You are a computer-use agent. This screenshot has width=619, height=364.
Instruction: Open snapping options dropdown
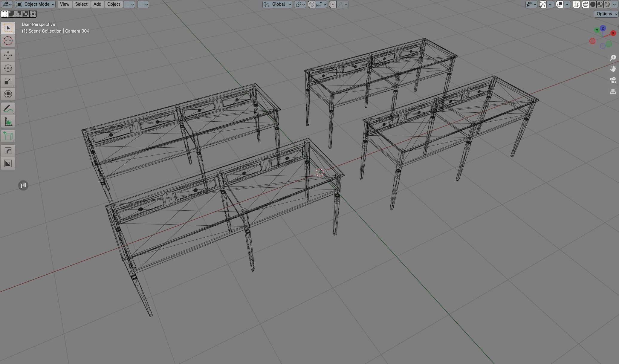pyautogui.click(x=321, y=4)
